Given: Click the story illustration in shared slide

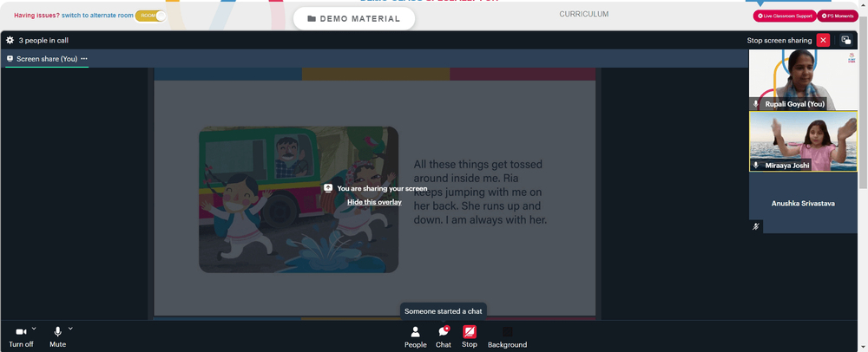Looking at the screenshot, I should [x=299, y=199].
